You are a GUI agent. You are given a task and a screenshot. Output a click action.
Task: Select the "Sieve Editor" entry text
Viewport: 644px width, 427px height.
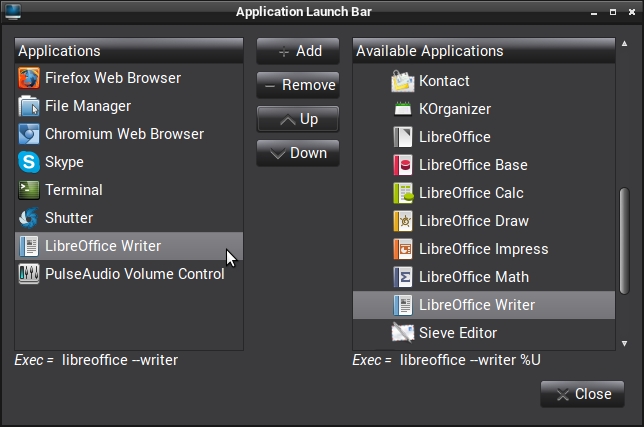click(x=458, y=333)
